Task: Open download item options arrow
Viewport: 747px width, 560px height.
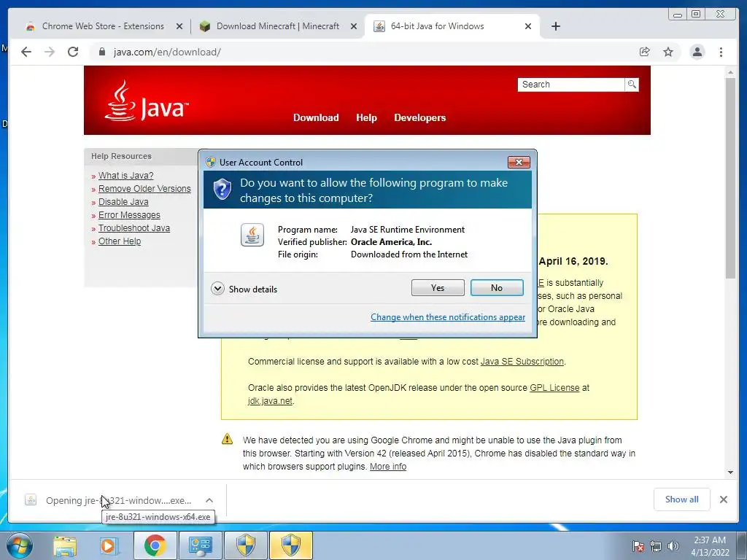Action: click(209, 500)
